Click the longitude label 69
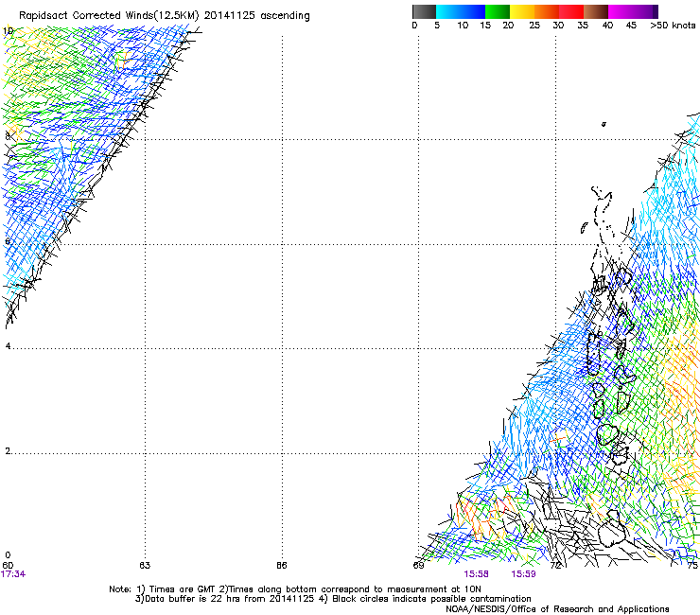 [x=418, y=565]
